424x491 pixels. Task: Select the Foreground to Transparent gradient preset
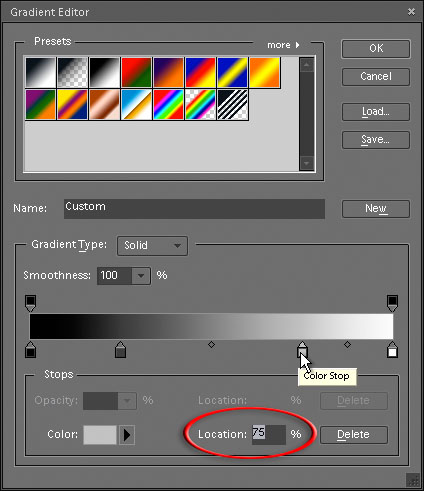pyautogui.click(x=73, y=72)
